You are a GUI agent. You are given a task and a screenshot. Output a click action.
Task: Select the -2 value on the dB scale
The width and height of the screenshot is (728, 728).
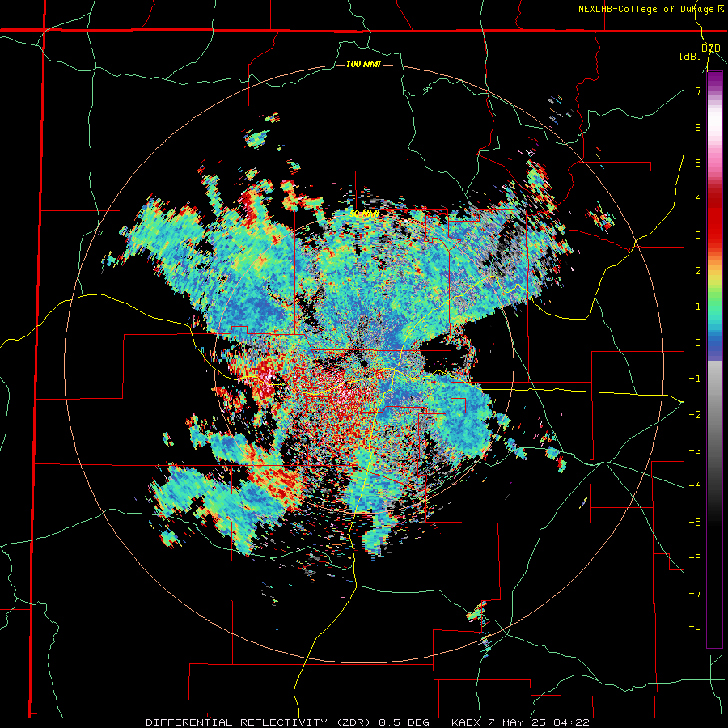pos(695,414)
